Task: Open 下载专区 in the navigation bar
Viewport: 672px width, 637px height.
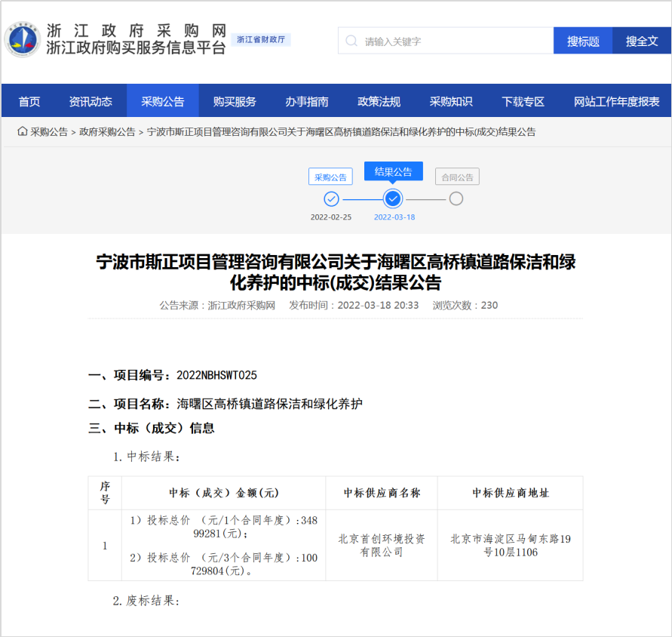Action: click(x=523, y=101)
